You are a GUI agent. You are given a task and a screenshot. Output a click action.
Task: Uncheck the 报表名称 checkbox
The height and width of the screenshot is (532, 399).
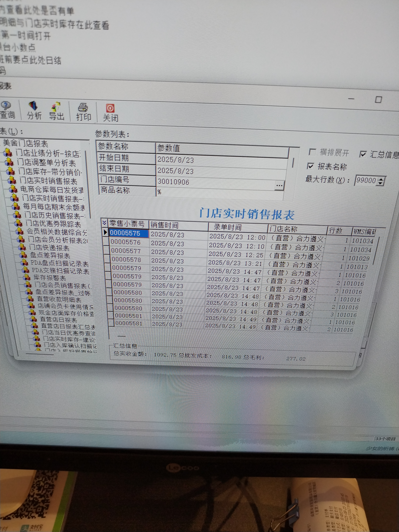point(311,166)
